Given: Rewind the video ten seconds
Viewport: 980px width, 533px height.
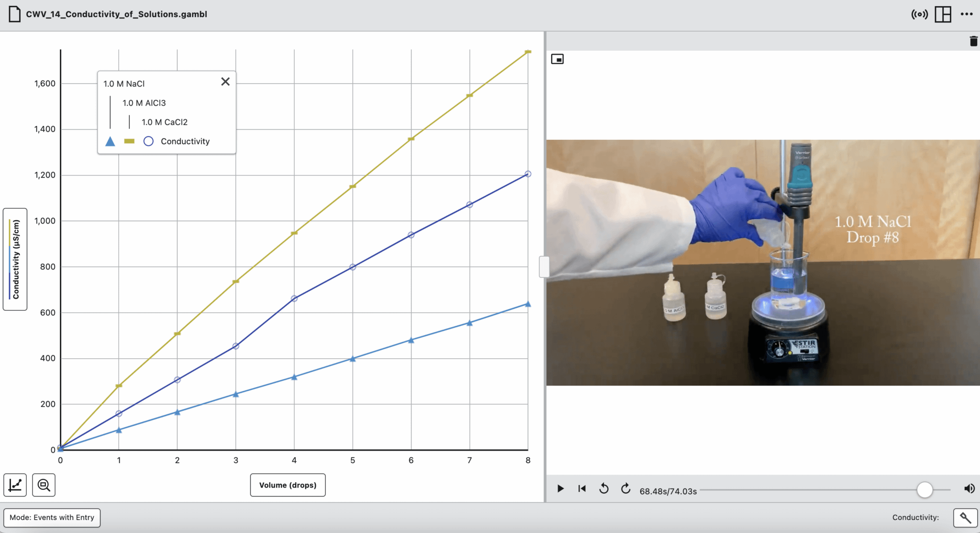Looking at the screenshot, I should (604, 488).
